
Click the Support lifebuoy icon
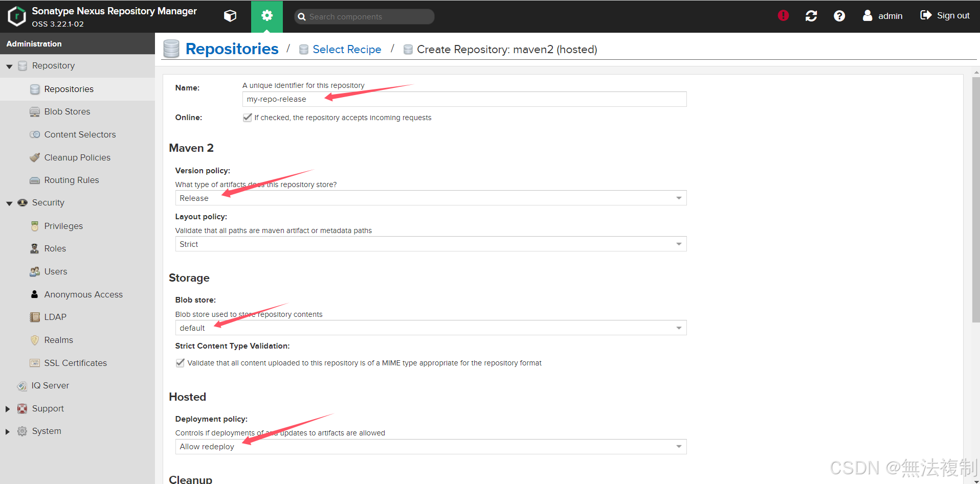(x=23, y=408)
